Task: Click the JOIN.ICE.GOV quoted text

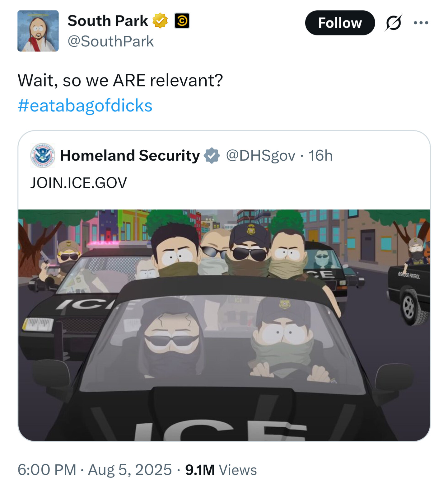Action: pos(78,183)
